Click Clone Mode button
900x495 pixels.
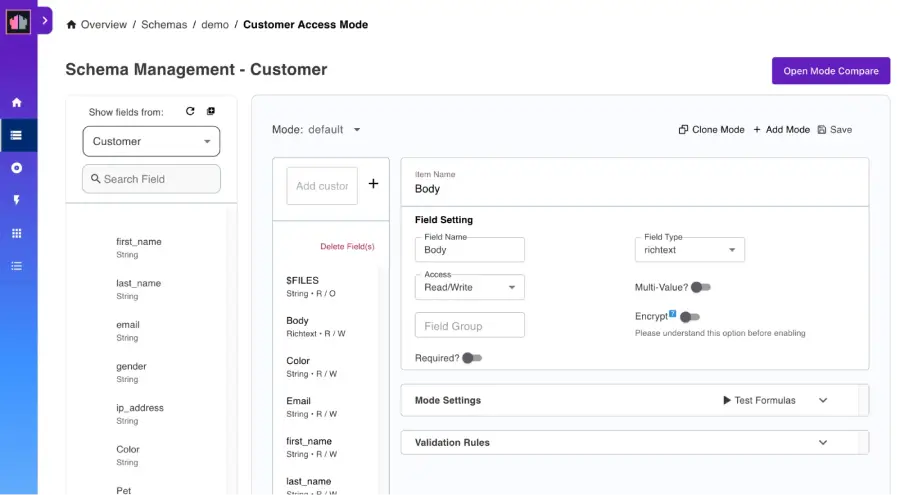tap(711, 129)
